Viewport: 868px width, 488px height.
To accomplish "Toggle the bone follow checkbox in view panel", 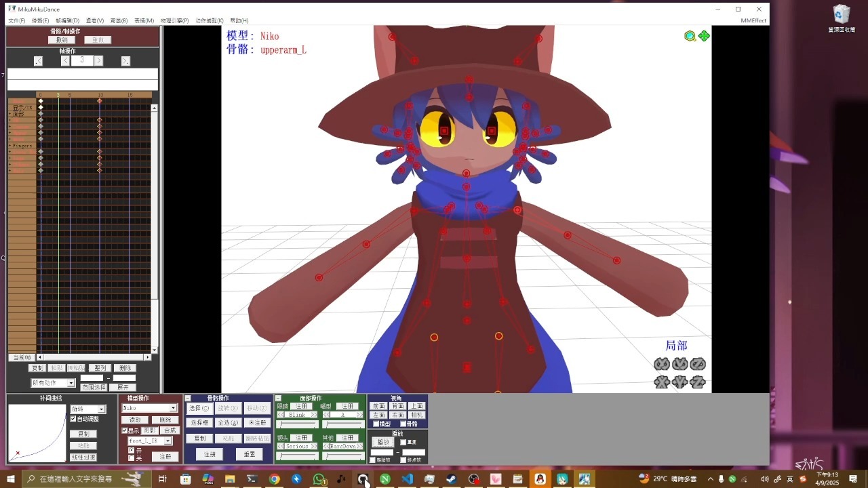I will pos(403,424).
